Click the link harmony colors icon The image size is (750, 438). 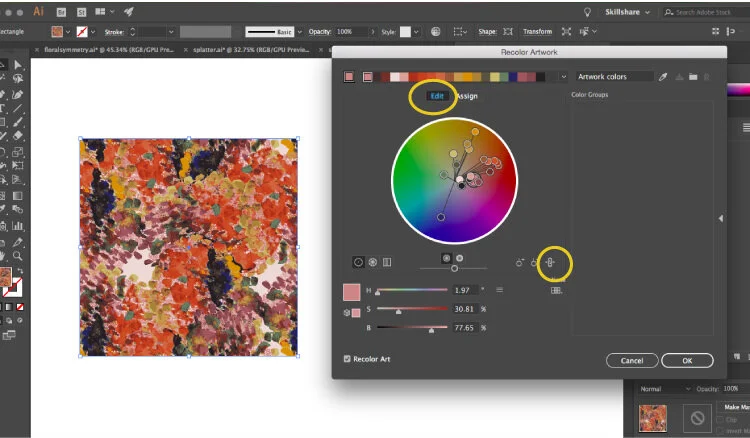[x=550, y=262]
